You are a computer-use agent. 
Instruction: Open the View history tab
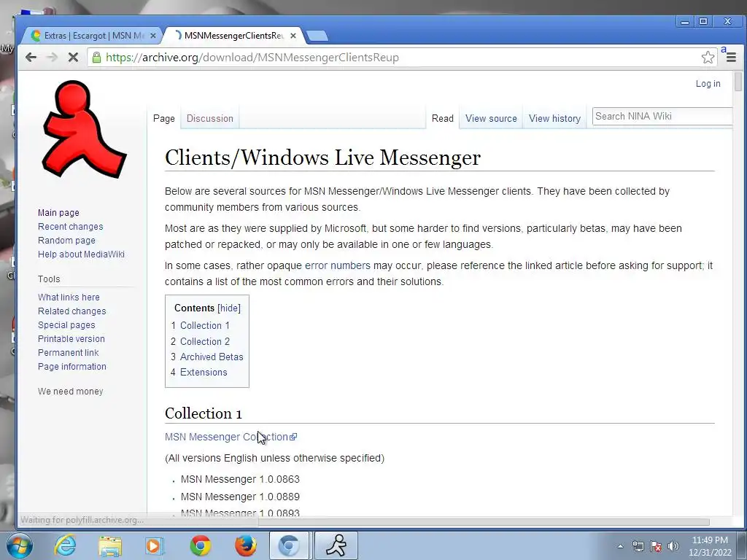pos(554,118)
